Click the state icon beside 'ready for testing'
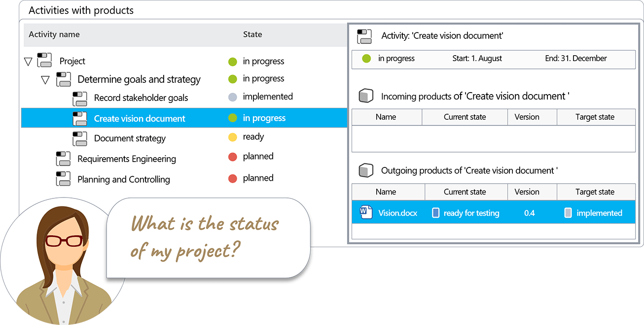 435,213
